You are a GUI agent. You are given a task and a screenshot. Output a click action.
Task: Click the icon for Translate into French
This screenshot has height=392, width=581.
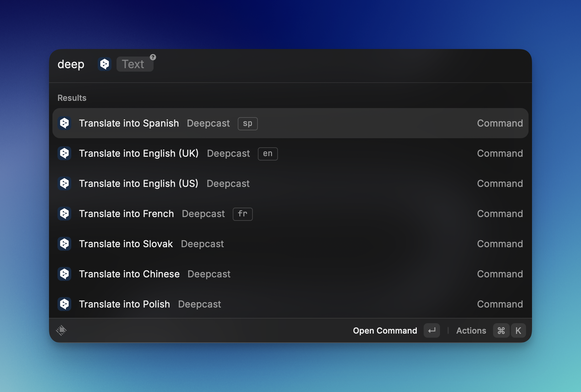point(64,214)
